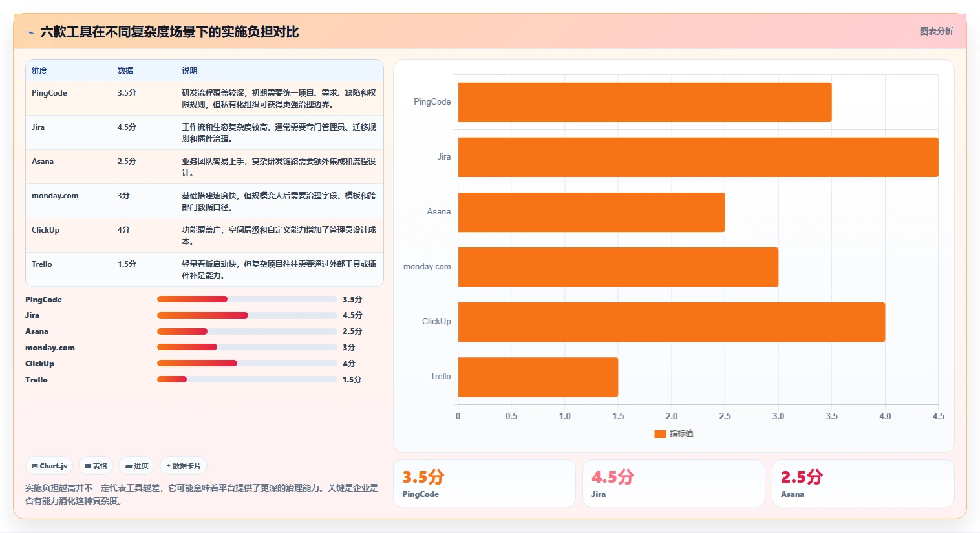
Task: Click description starting 轻量看板启动快
Action: (279, 270)
